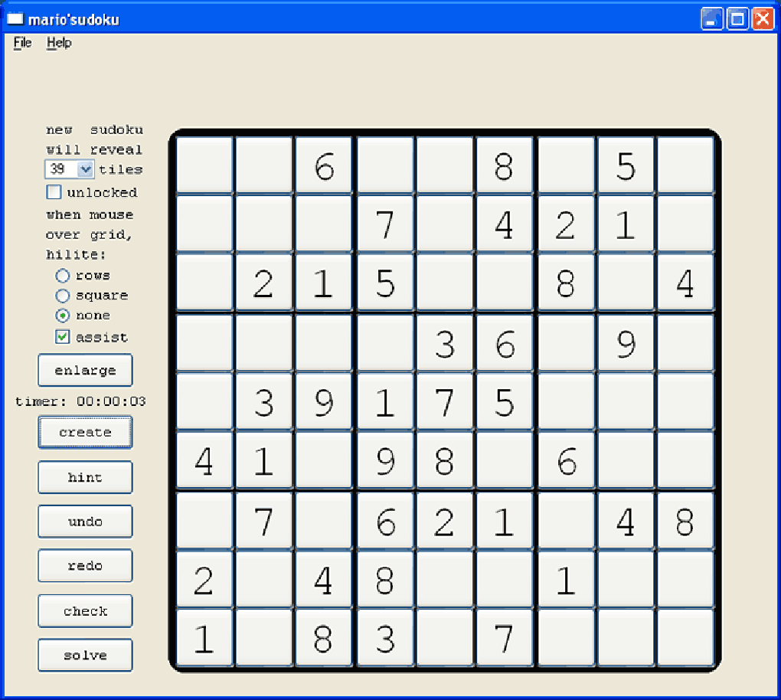Open the File menu

click(x=22, y=43)
